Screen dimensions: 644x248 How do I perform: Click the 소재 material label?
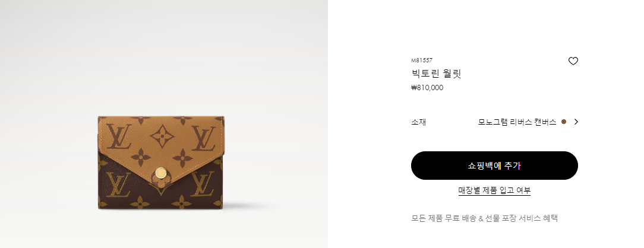click(x=418, y=122)
